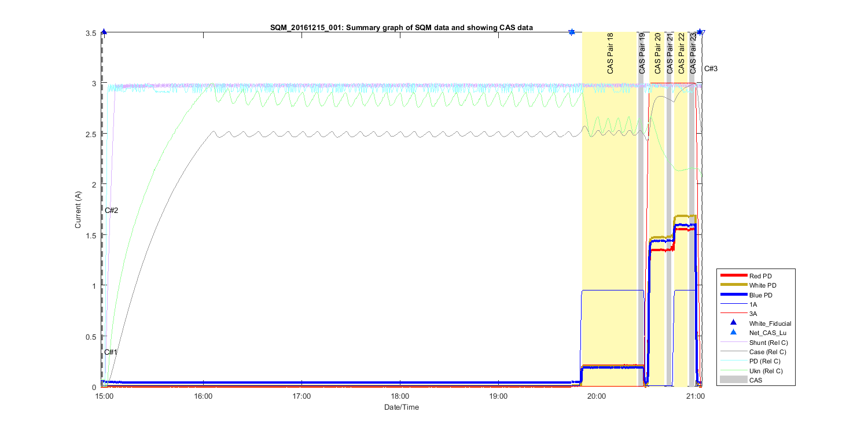The width and height of the screenshot is (868, 434).
Task: Click the blue triangle marker at top-left of plot
Action: click(104, 32)
